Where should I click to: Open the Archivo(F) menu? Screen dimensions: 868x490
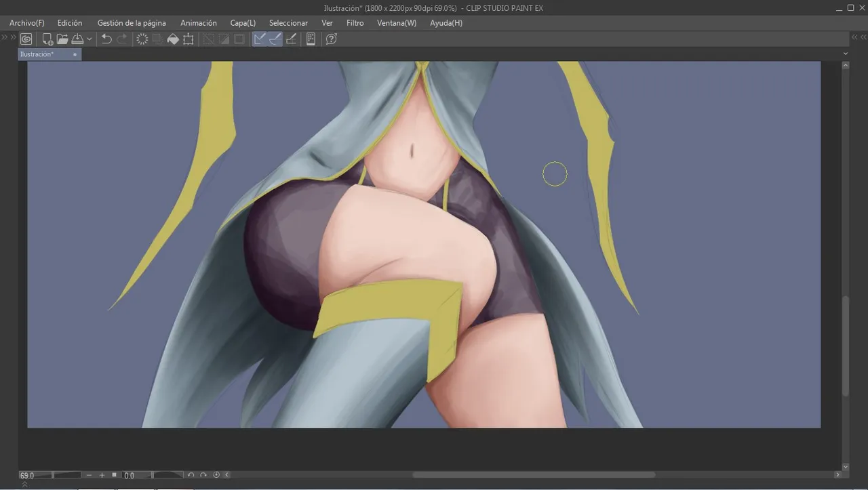pos(27,23)
